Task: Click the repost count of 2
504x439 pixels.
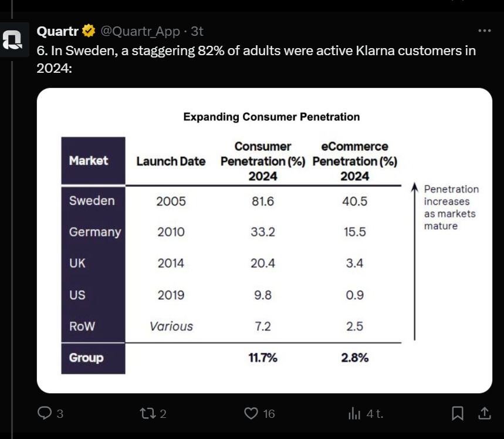Action: [163, 414]
